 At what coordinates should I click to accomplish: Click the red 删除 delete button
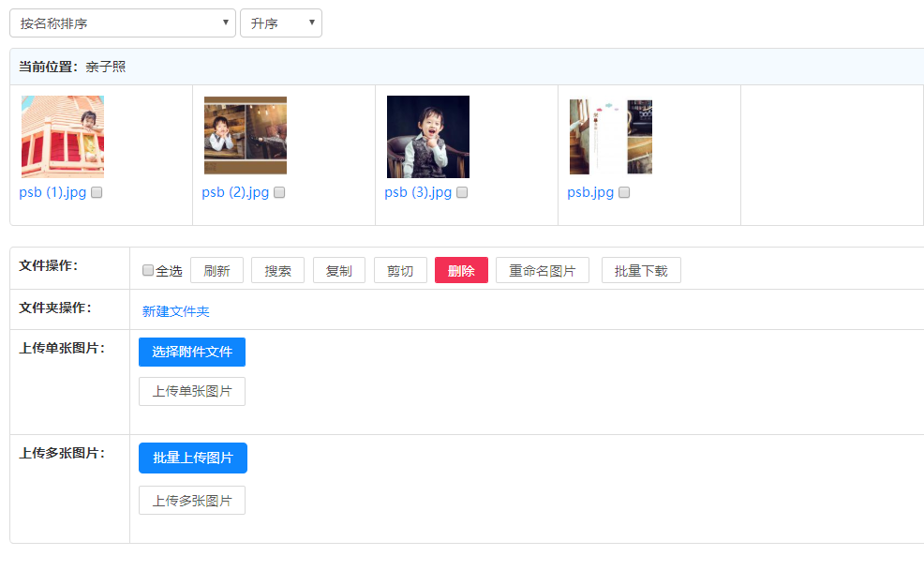(461, 271)
